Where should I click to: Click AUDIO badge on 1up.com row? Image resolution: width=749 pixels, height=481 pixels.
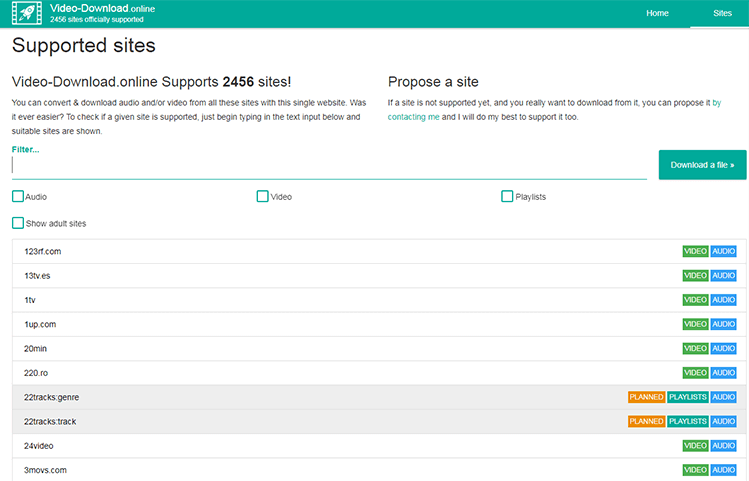point(723,324)
